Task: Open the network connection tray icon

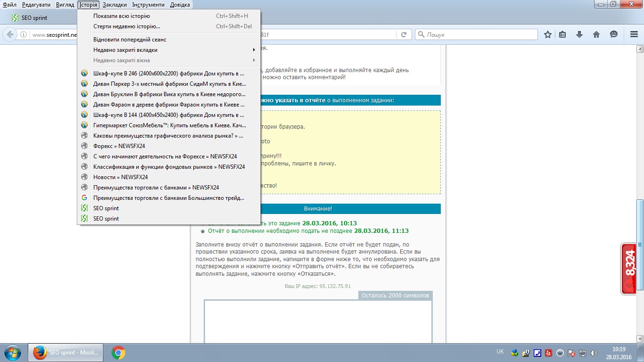Action: pos(583,353)
